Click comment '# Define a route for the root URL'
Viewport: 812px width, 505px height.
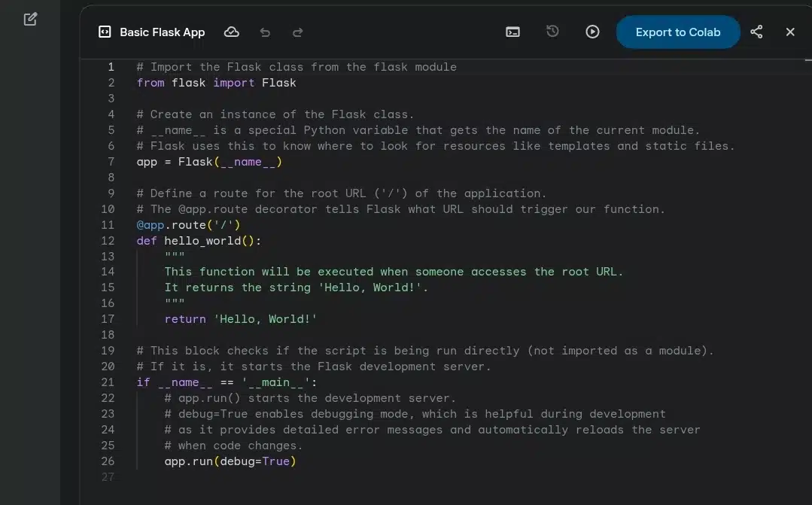coord(341,193)
